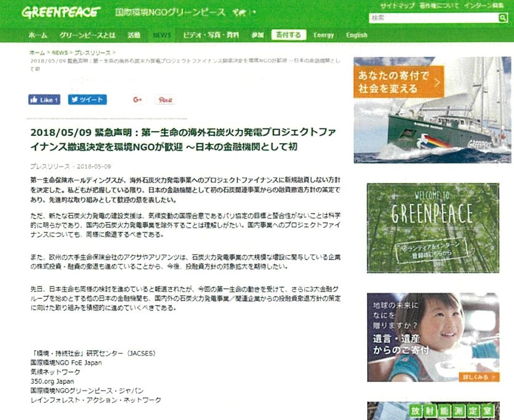514x420 pixels.
Task: Share via the Google+ icon
Action: pyautogui.click(x=137, y=100)
